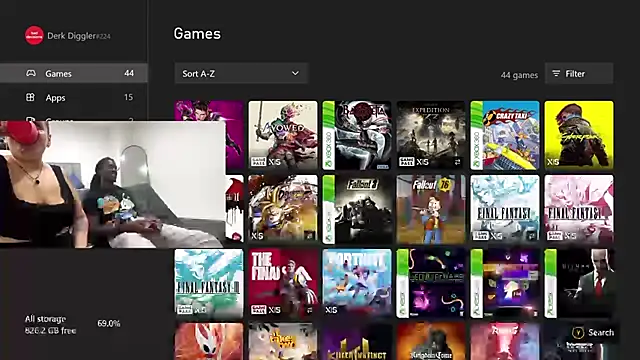Viewport: 640px width, 360px height.
Task: Click the Game Pass badge on Avowed
Action: (258, 162)
